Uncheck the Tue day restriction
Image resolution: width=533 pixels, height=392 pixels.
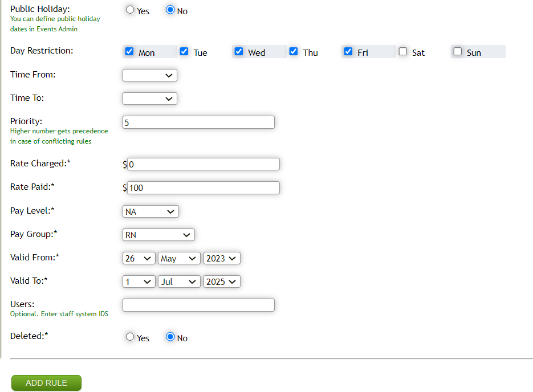click(x=184, y=51)
